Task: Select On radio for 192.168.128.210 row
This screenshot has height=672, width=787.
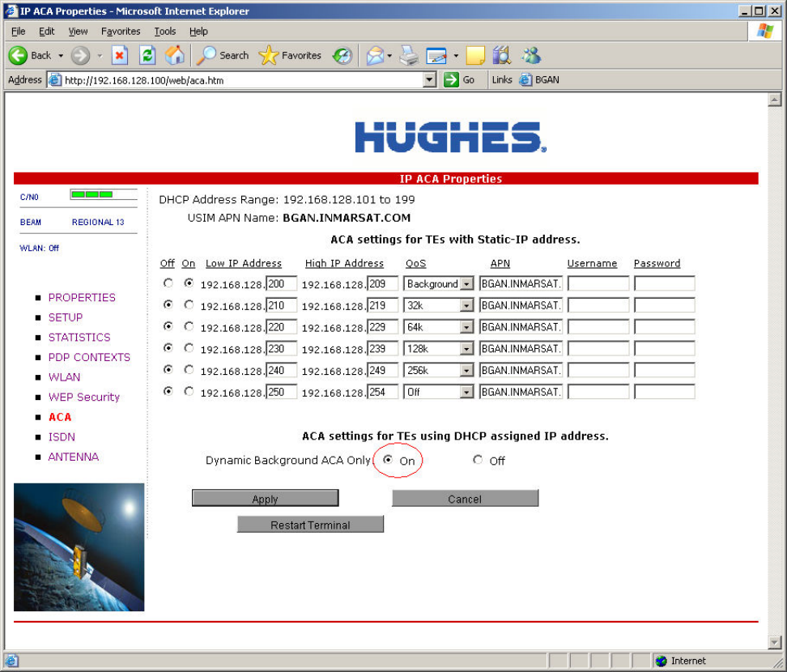Action: (x=189, y=304)
